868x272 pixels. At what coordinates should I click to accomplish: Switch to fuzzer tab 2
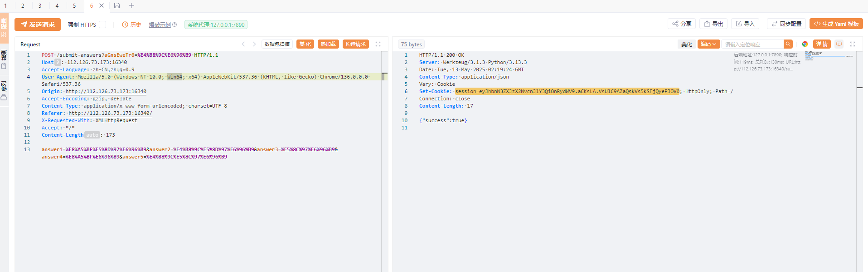tap(23, 5)
